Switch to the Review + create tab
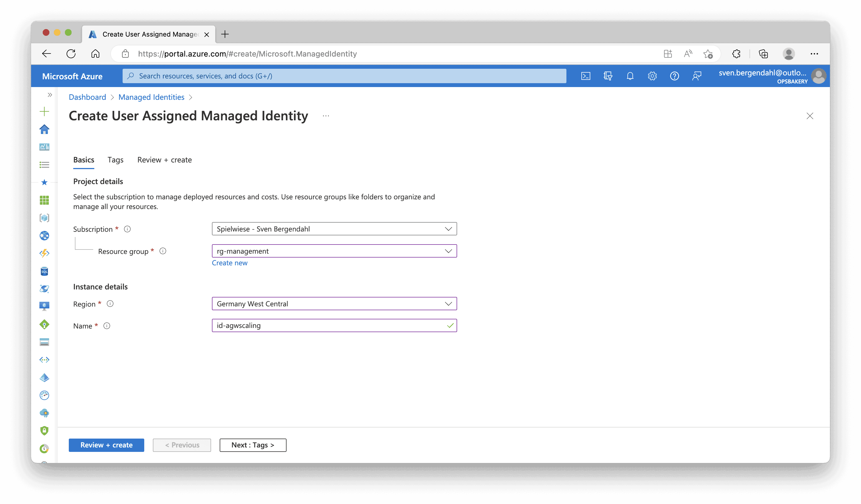This screenshot has height=504, width=861. click(x=164, y=160)
